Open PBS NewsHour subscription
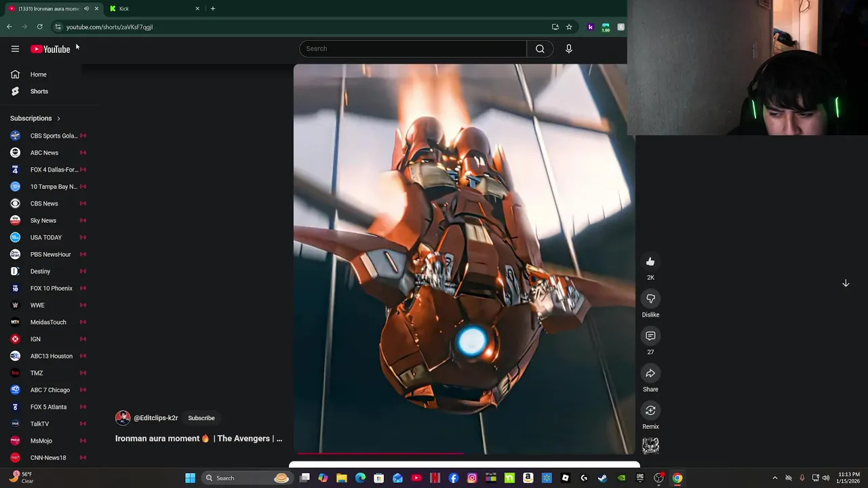The width and height of the screenshot is (868, 488). [49, 254]
